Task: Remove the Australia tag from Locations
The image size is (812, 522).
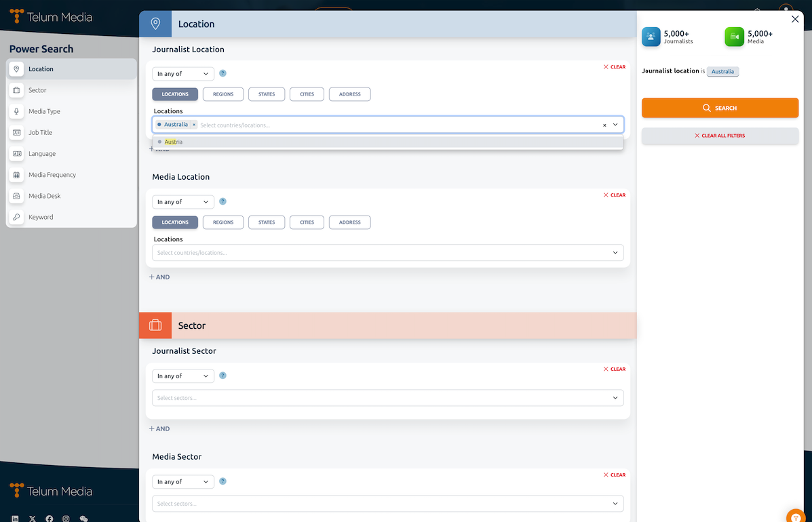Action: [x=194, y=125]
